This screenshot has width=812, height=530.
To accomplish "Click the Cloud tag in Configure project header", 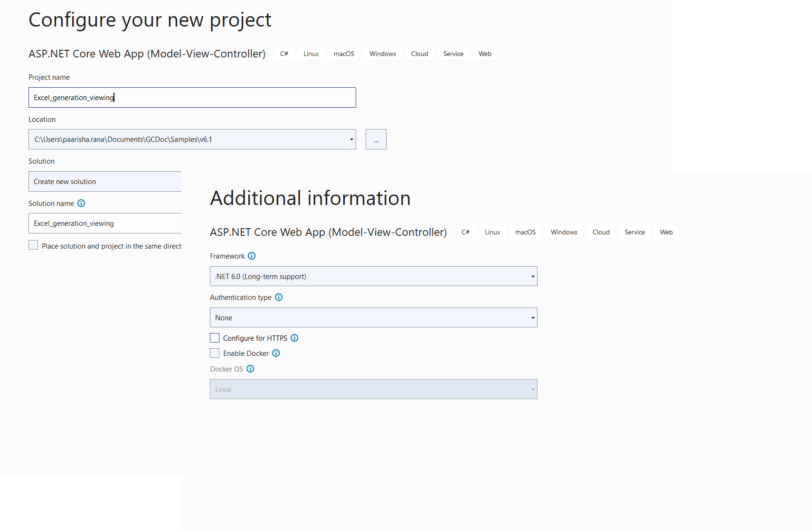I will pos(419,54).
